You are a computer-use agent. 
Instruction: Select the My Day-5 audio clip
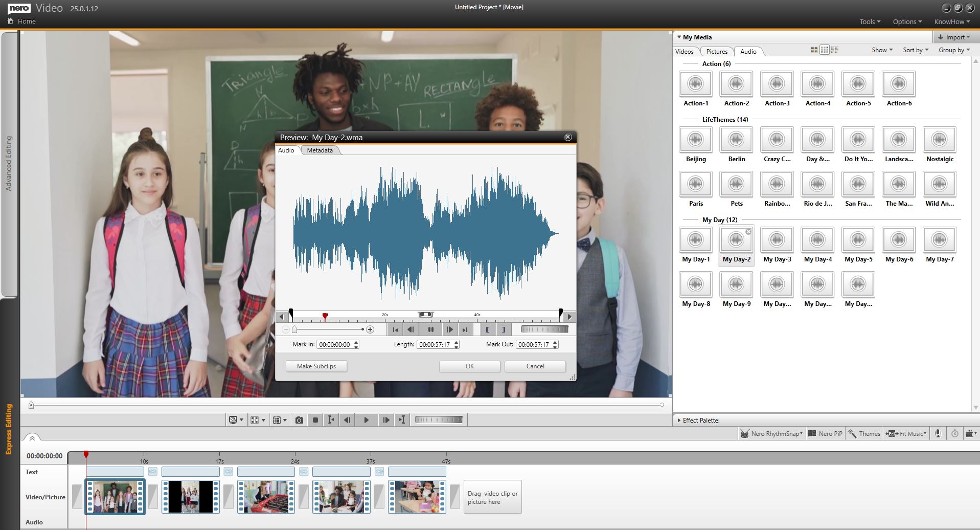click(858, 245)
